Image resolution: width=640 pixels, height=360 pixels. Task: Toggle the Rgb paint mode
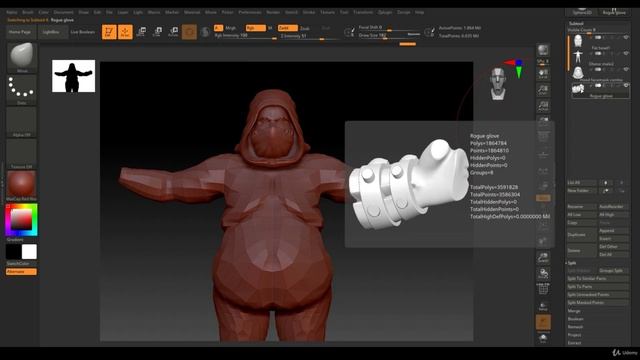[255, 28]
